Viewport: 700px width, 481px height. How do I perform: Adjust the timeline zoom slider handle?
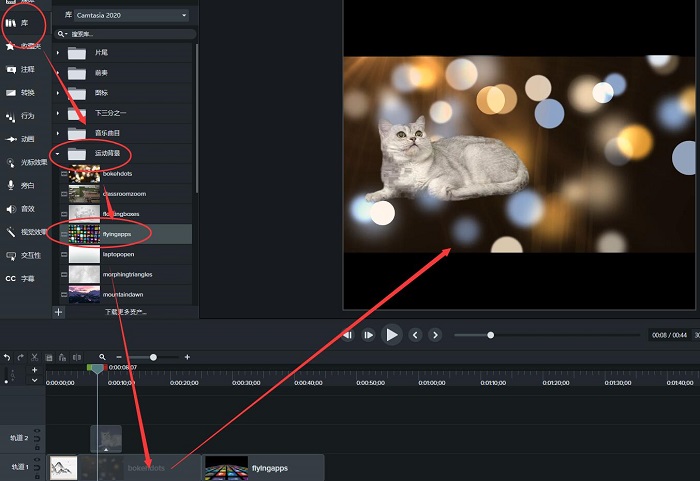[153, 357]
